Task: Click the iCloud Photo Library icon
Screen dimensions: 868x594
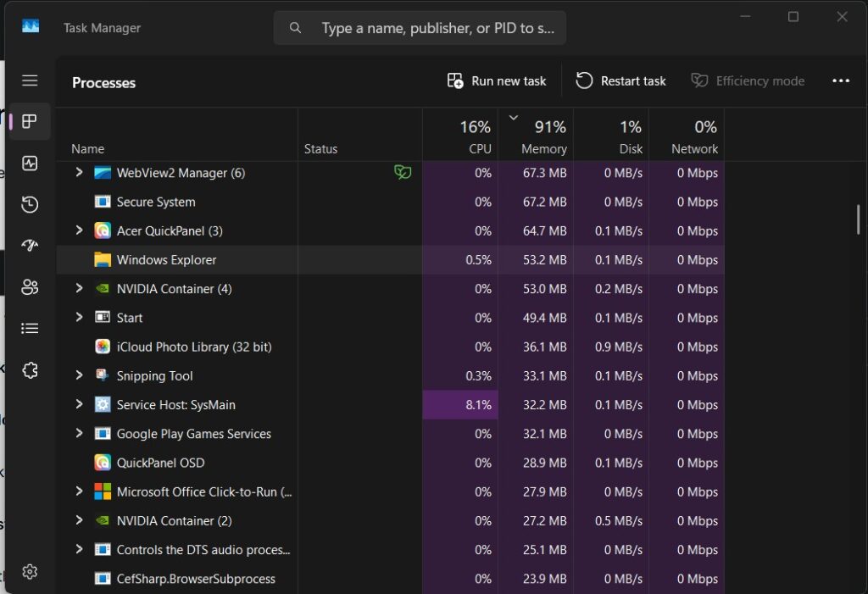Action: (x=103, y=347)
